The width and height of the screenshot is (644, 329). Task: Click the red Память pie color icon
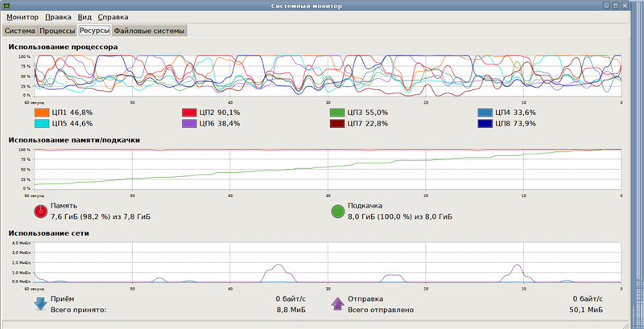41,212
